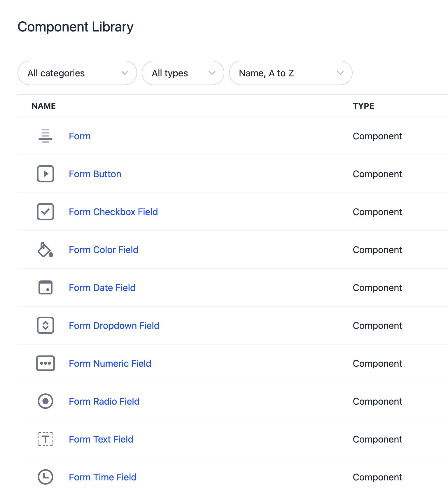
Task: Click the Form Text Field T icon
Action: pyautogui.click(x=45, y=439)
